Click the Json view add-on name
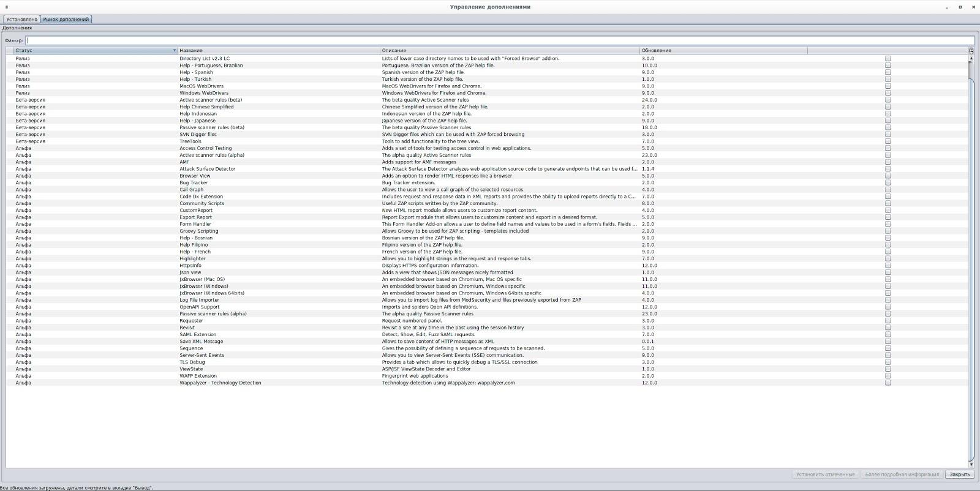 tap(190, 272)
